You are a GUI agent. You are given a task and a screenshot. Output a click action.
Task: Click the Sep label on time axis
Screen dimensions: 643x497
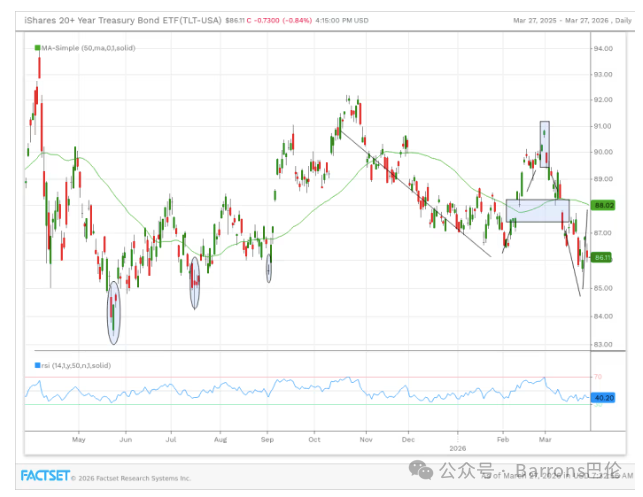(x=267, y=440)
